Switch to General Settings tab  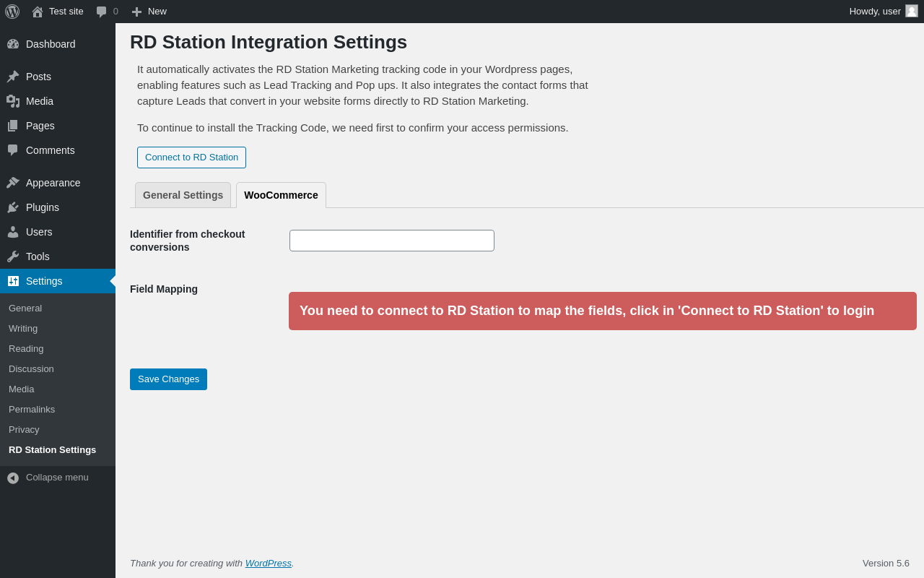pos(183,195)
